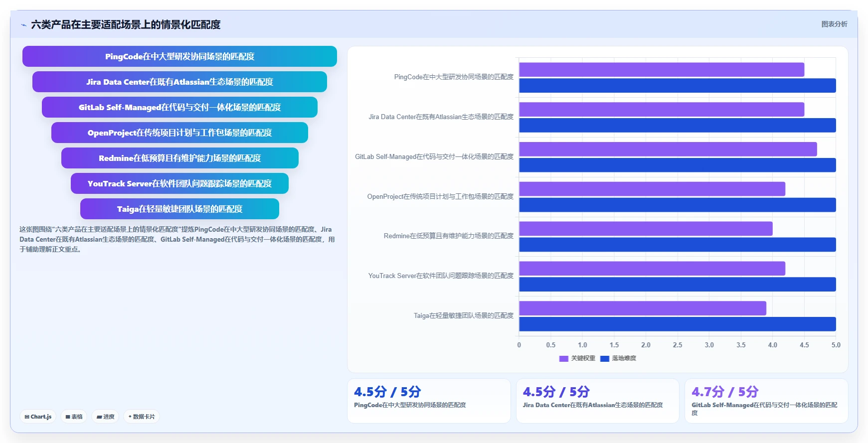868x443 pixels.
Task: Select the PingCode funnel bar
Action: pos(179,56)
